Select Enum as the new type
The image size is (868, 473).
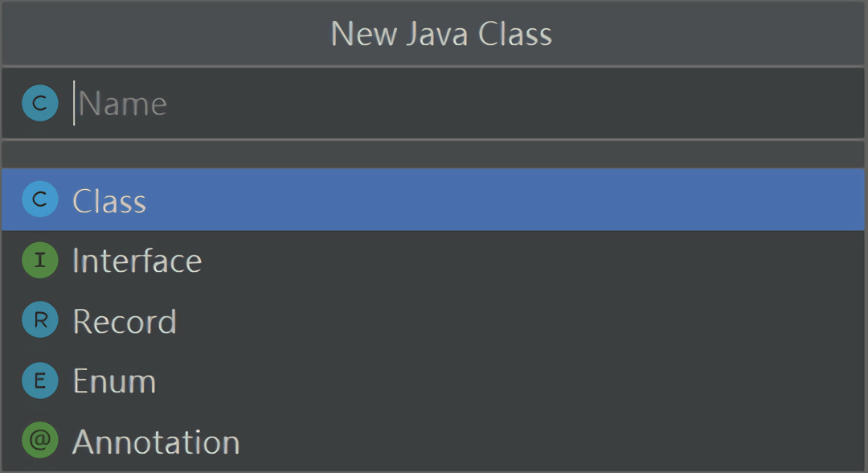coord(114,380)
